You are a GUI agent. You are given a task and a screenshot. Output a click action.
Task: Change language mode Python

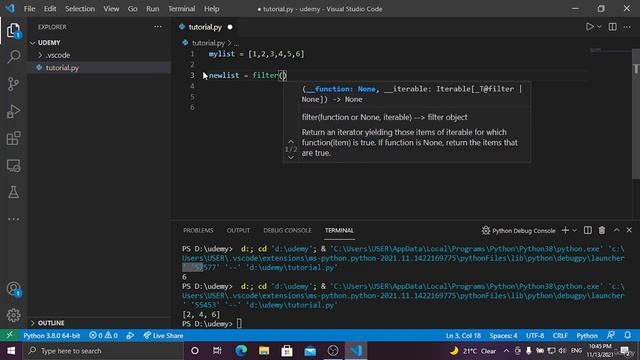coord(587,336)
